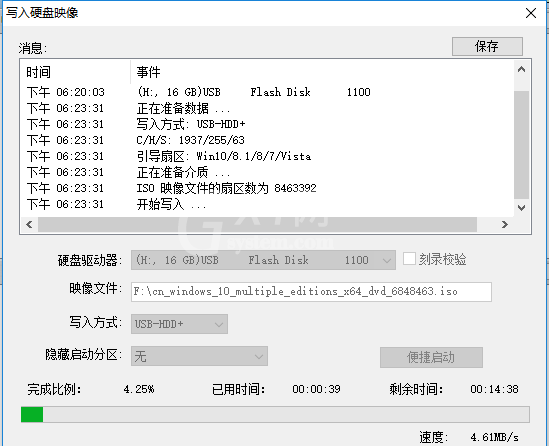Click the 保存 button
This screenshot has width=549, height=446.
[487, 46]
